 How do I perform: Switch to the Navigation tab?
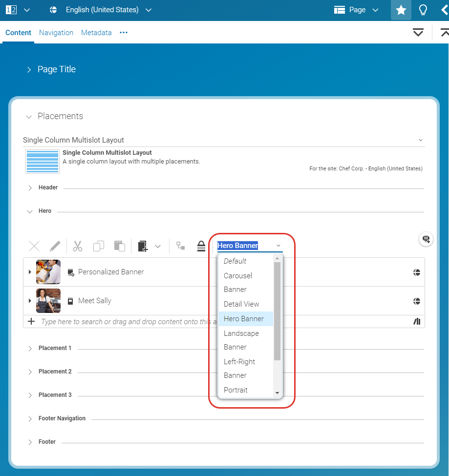(56, 32)
